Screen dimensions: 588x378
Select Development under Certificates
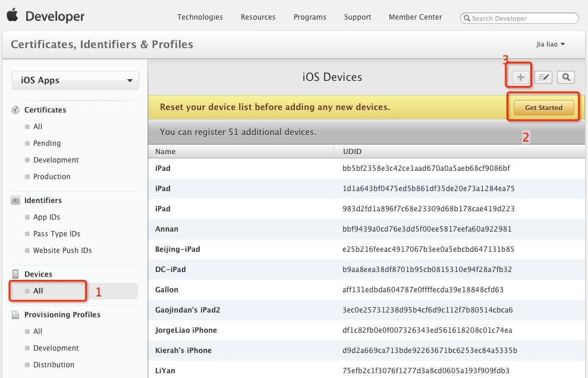55,160
